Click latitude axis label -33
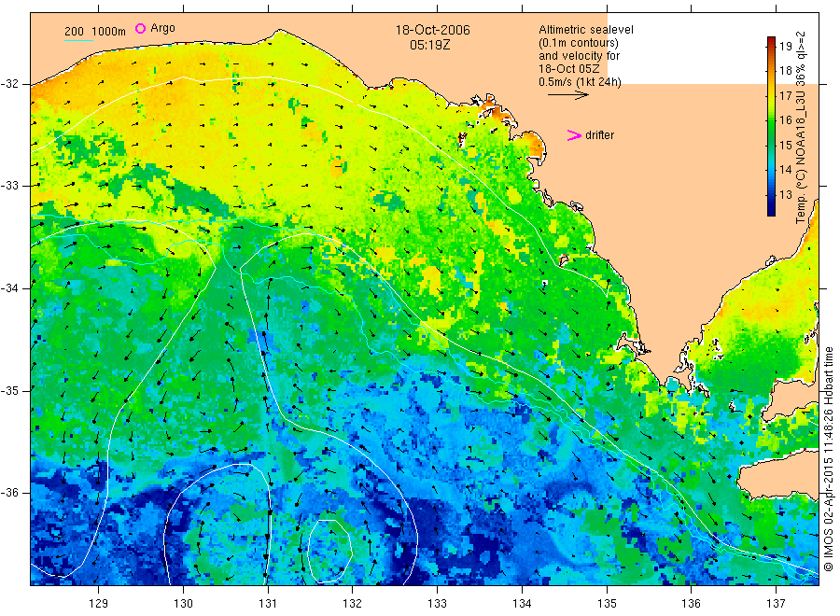840x616 pixels. point(9,186)
